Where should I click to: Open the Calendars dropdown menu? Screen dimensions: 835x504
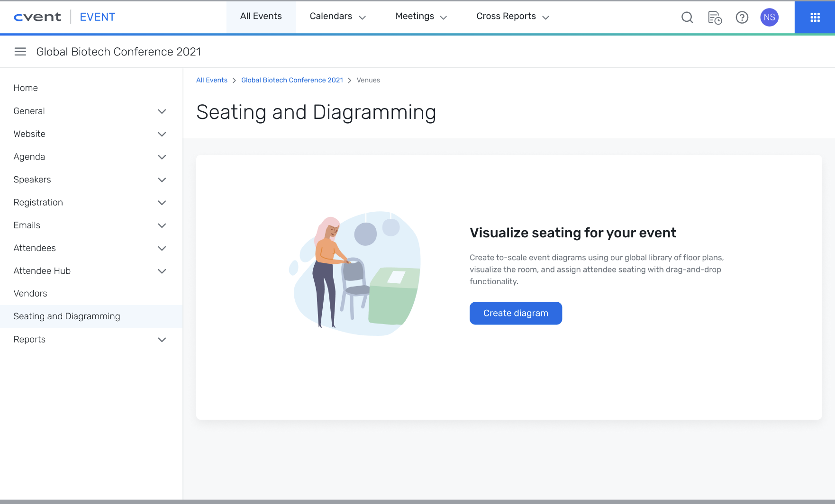(338, 17)
